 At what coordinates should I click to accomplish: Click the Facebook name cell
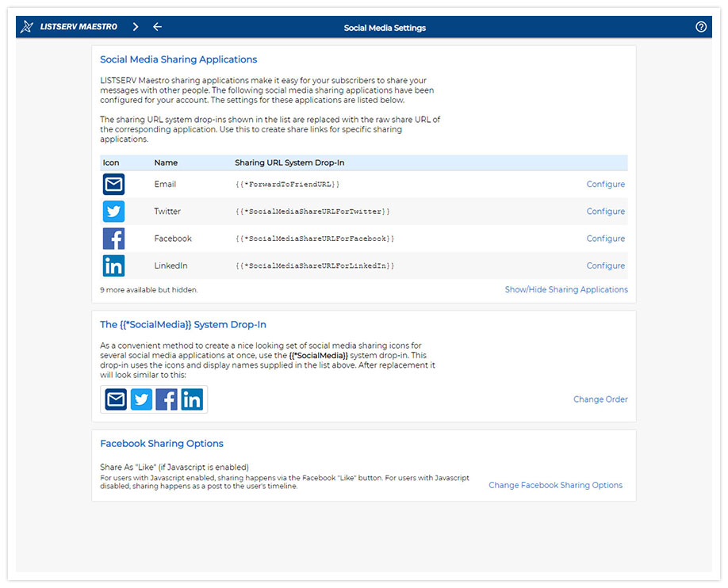pos(173,239)
